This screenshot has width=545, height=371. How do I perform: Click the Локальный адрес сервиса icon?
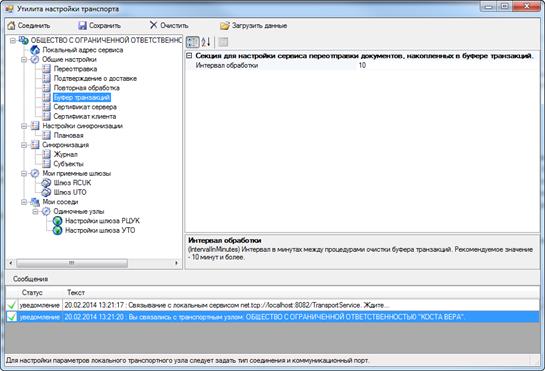click(35, 50)
